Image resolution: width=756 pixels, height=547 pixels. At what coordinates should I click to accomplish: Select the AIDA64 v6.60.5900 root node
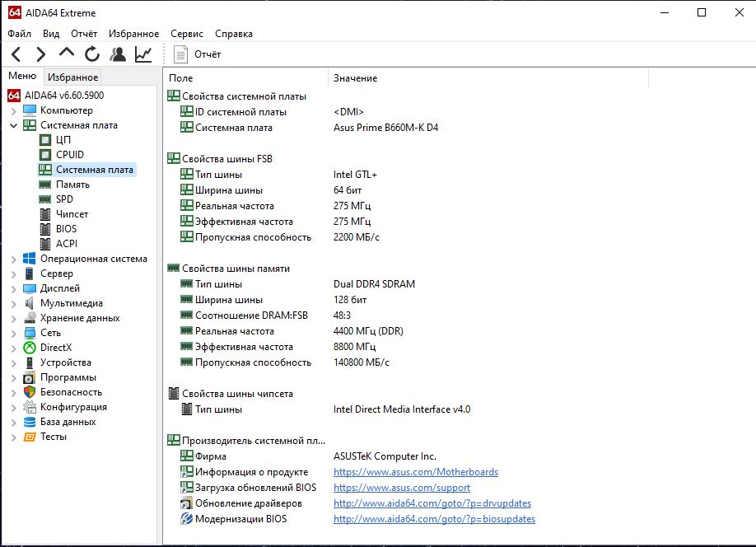[x=64, y=96]
